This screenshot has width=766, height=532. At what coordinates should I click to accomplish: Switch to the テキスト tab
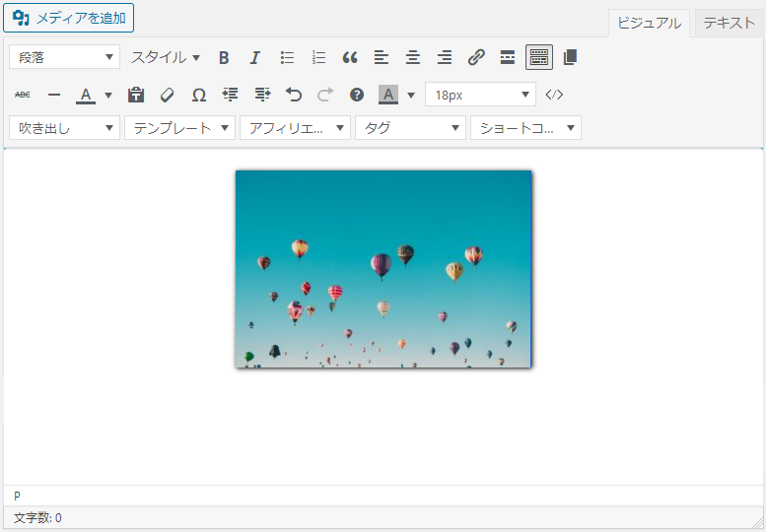(x=729, y=24)
